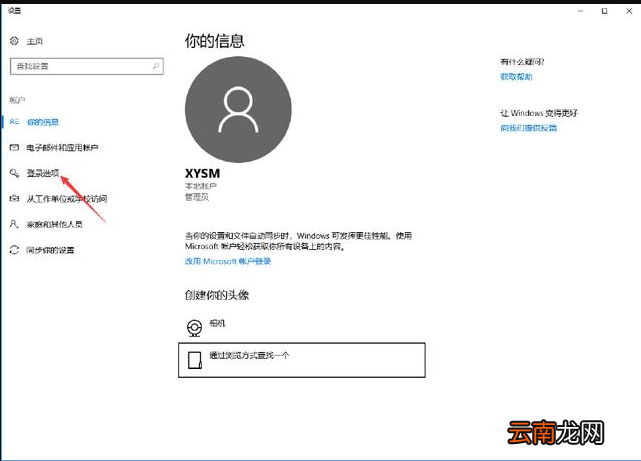This screenshot has width=641, height=461.
Task: Close the Settings window
Action: [629, 11]
